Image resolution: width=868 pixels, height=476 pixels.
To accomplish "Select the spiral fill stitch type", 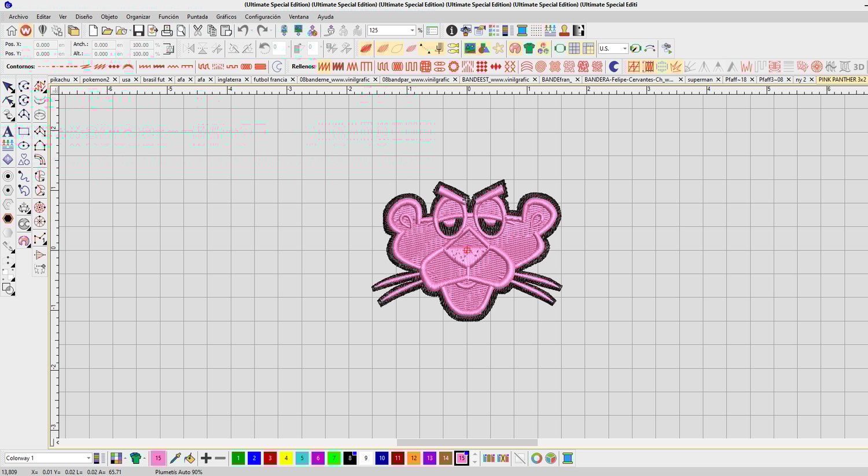I will (540, 67).
